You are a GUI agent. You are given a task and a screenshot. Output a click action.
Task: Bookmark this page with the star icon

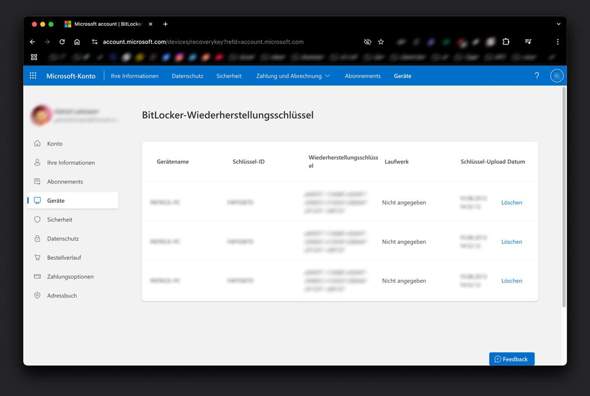(381, 42)
